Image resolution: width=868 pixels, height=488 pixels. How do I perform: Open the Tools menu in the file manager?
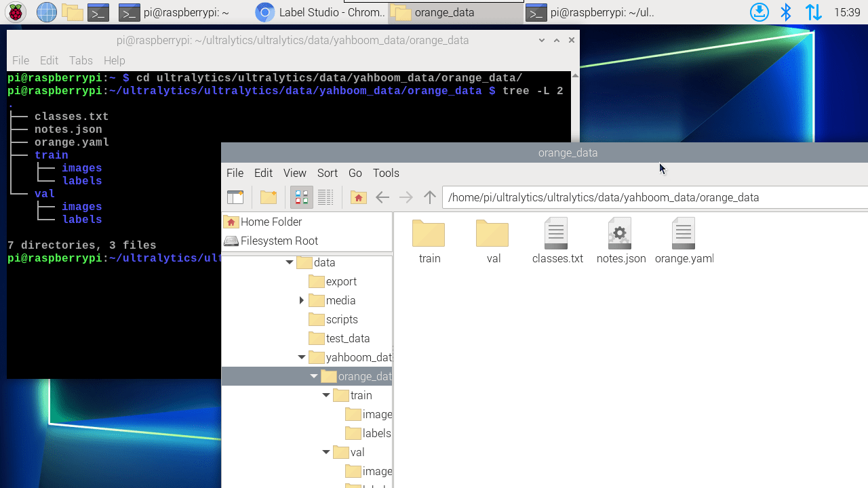tap(386, 173)
